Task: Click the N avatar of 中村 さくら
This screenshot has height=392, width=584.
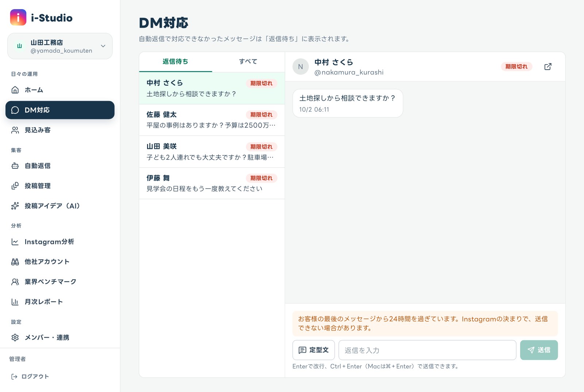Action: tap(301, 67)
